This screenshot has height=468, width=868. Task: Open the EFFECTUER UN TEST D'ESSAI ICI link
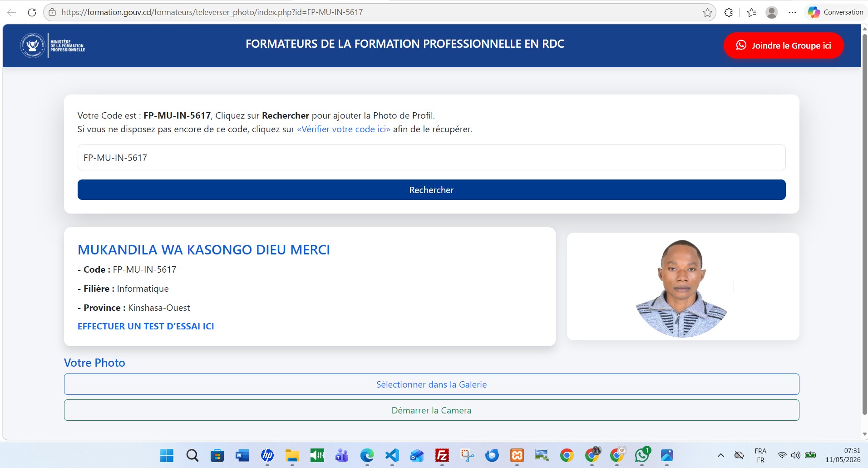point(146,326)
